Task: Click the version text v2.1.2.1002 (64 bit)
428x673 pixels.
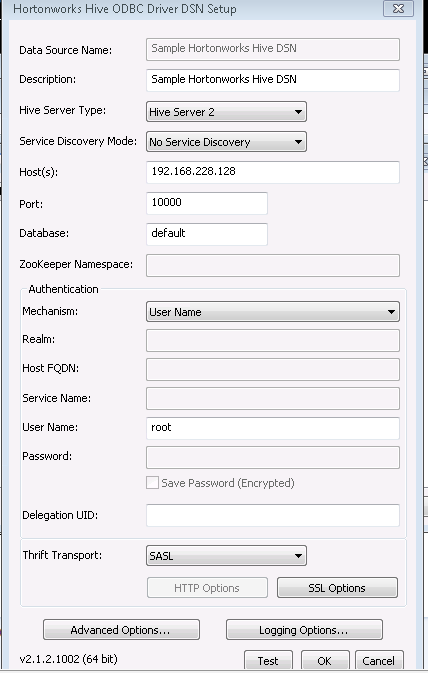Action: [69, 659]
